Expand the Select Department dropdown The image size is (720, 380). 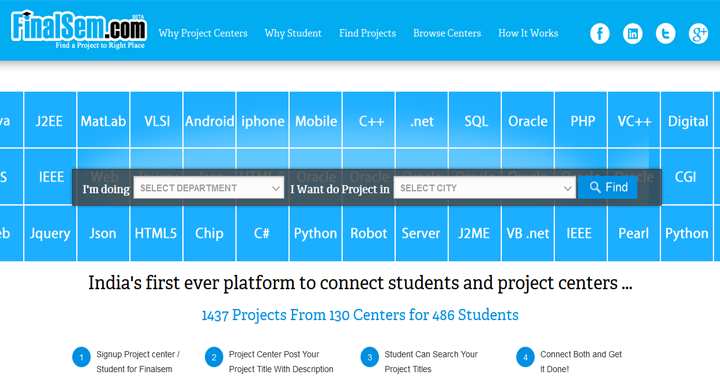(x=209, y=188)
